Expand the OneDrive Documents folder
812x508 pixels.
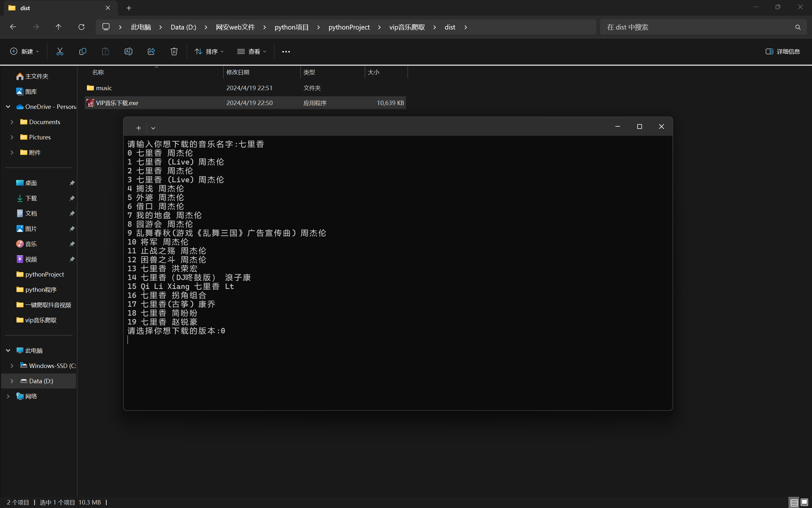tap(12, 122)
